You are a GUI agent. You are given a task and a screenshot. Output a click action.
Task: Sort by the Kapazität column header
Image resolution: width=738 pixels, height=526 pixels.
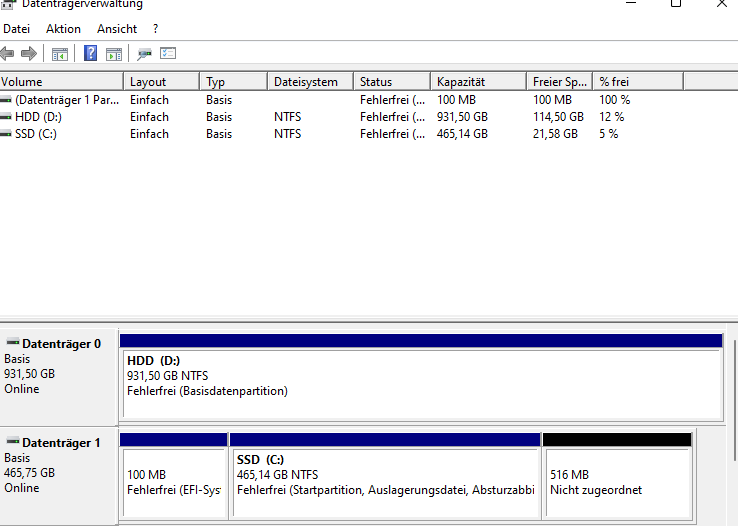(x=479, y=81)
